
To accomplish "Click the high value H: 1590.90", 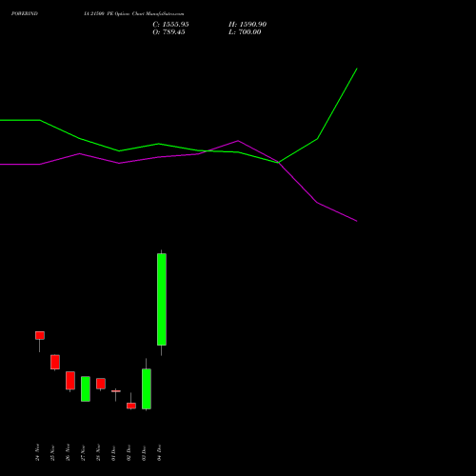I will [x=248, y=25].
